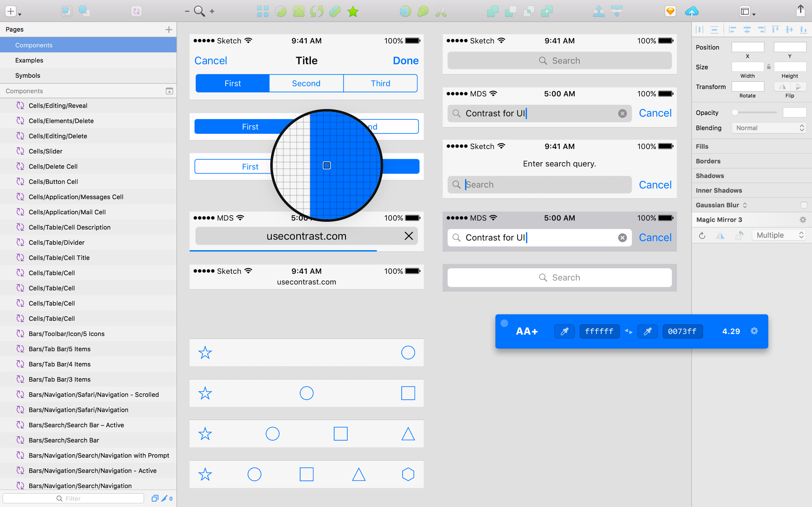This screenshot has height=507, width=812.
Task: Open Magic Mirror 3 settings gear
Action: [803, 220]
